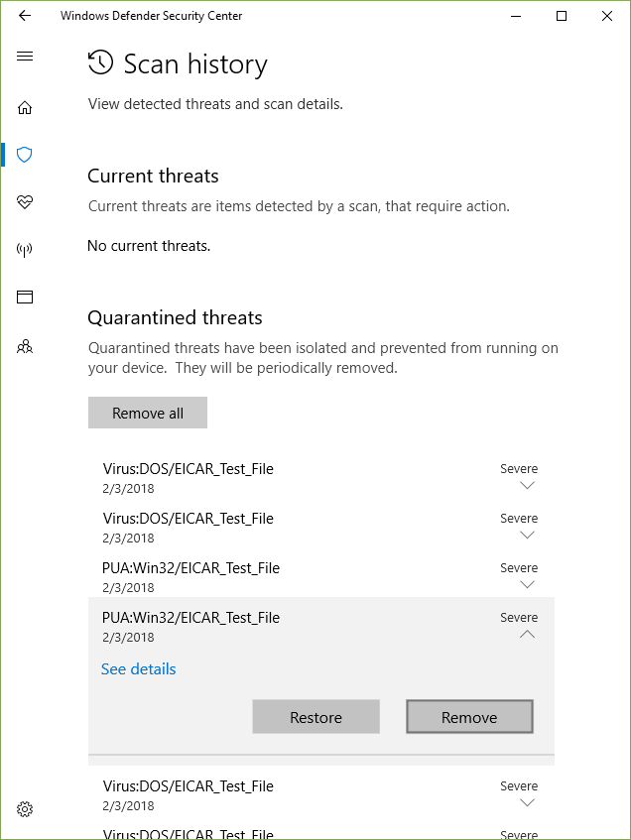The width and height of the screenshot is (631, 840).
Task: Expand second Virus:DOS/EICAR_Test_File entry chevron
Action: click(527, 536)
